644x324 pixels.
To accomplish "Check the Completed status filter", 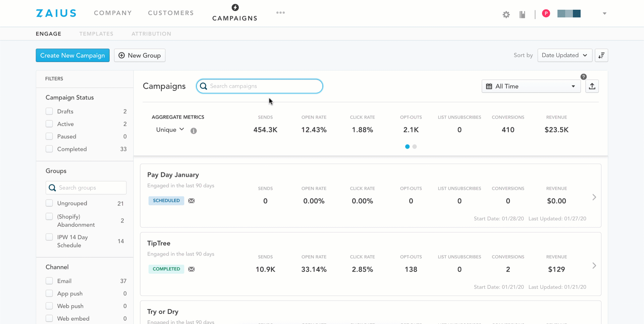I will pyautogui.click(x=49, y=149).
